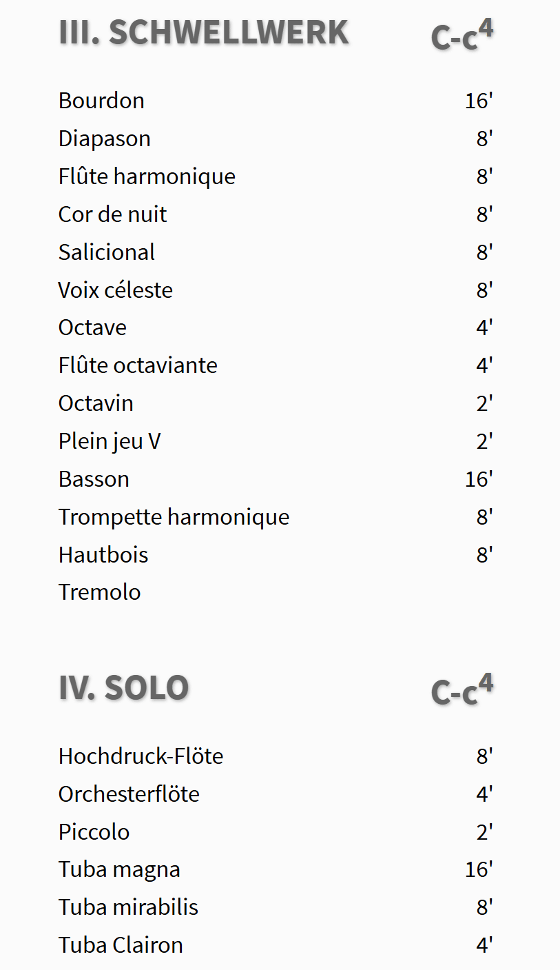Click the Flûte octaviante entry
Viewport: 560px width, 970px height.
[x=138, y=365]
